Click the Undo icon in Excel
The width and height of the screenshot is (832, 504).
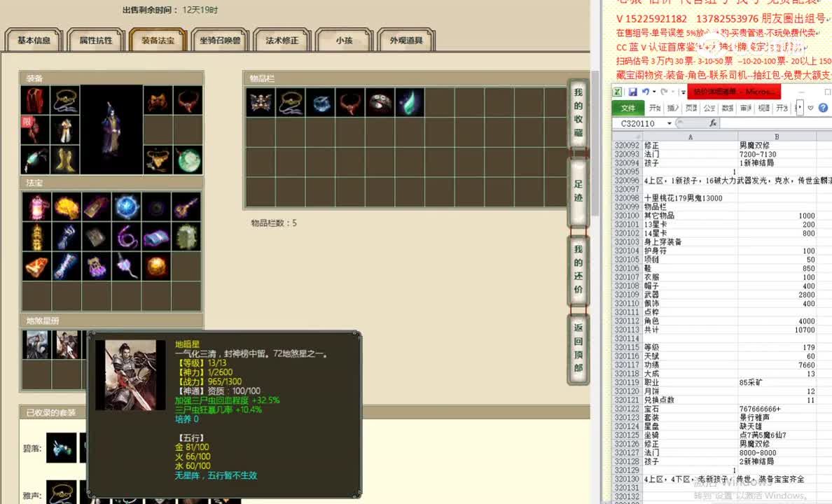(x=646, y=92)
